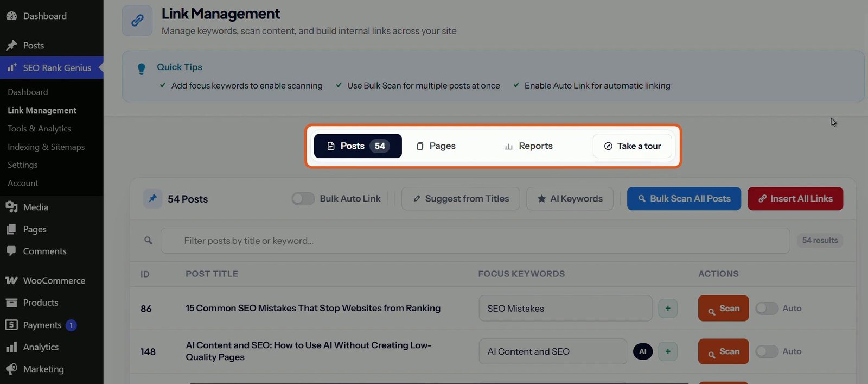Click the 54 results count label

820,240
